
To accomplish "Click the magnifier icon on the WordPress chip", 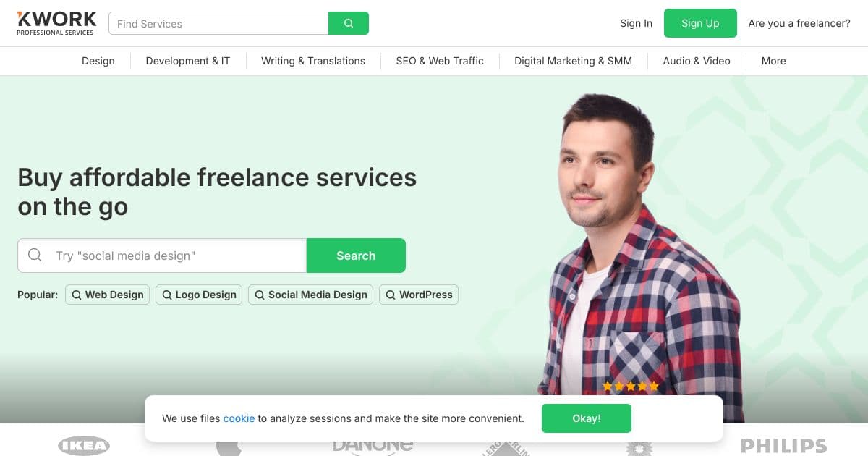I will [x=391, y=295].
